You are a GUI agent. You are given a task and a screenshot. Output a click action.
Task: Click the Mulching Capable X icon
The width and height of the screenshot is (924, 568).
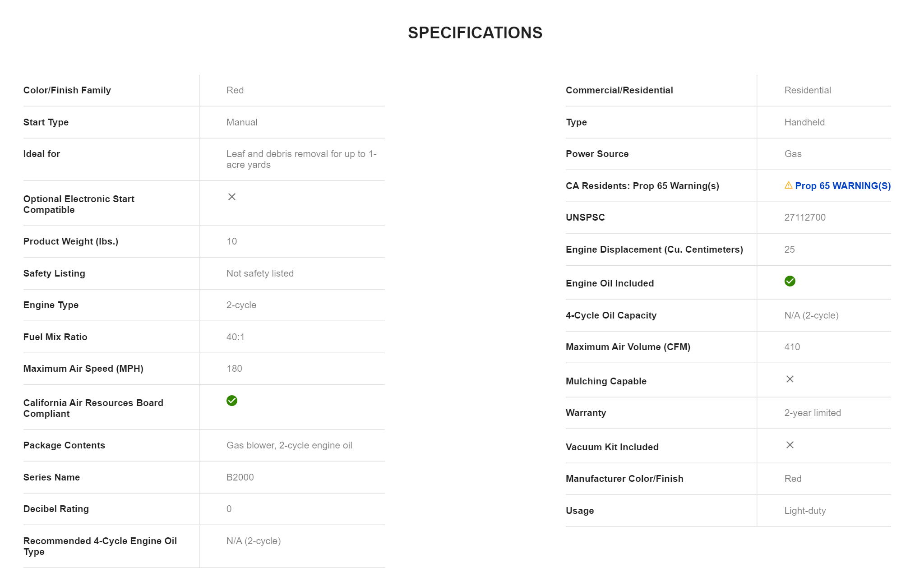(x=790, y=379)
